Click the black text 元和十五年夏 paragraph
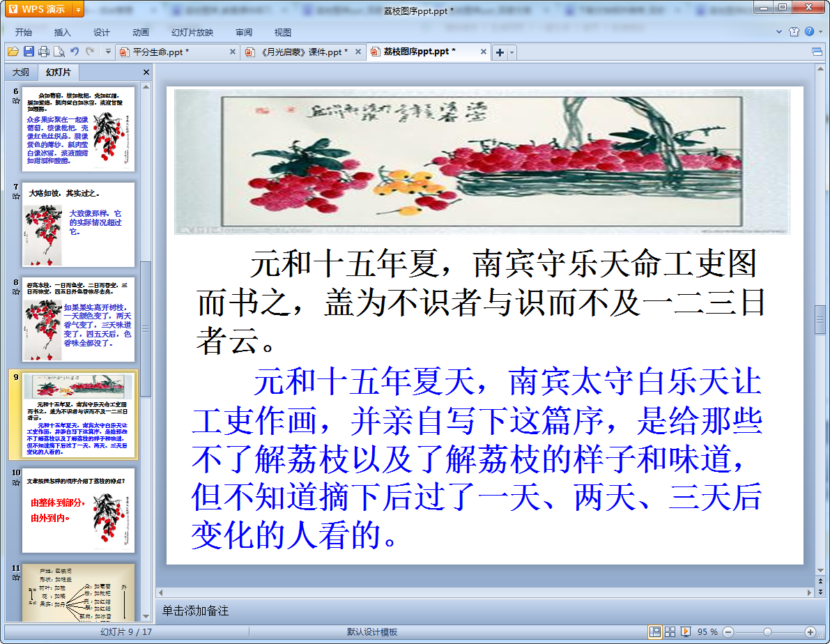Viewport: 830px width, 644px height. [x=481, y=302]
